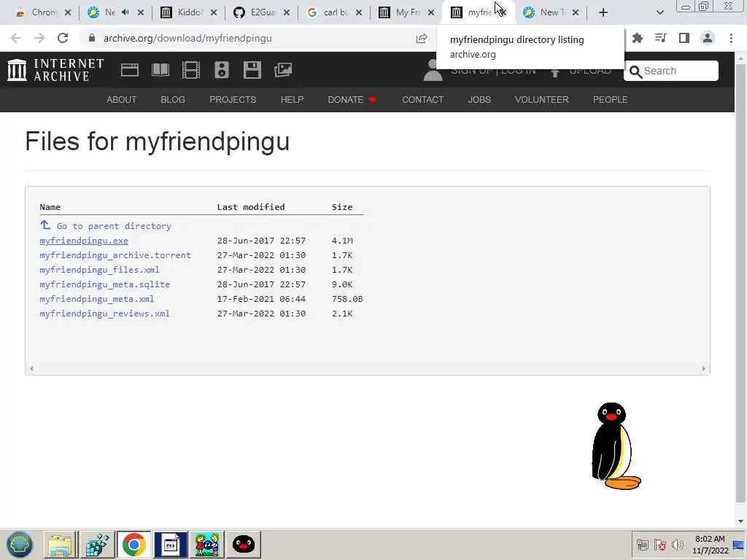Screen dimensions: 747x560
Task: Click the share page icon in address bar
Action: point(422,38)
